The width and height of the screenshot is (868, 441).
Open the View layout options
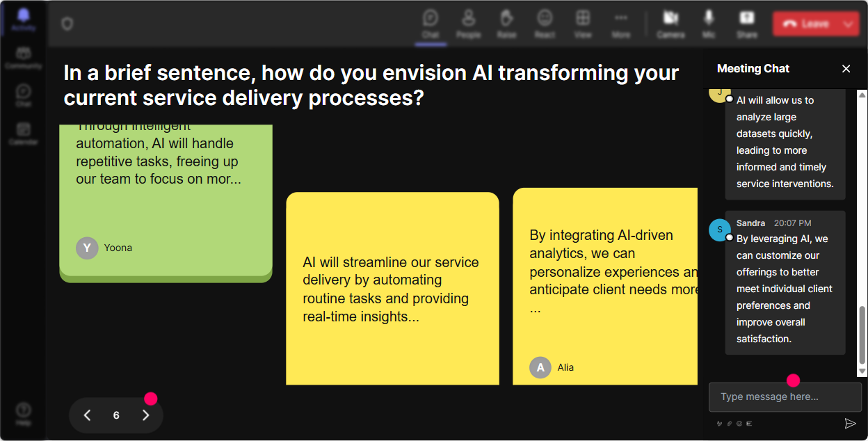(583, 24)
